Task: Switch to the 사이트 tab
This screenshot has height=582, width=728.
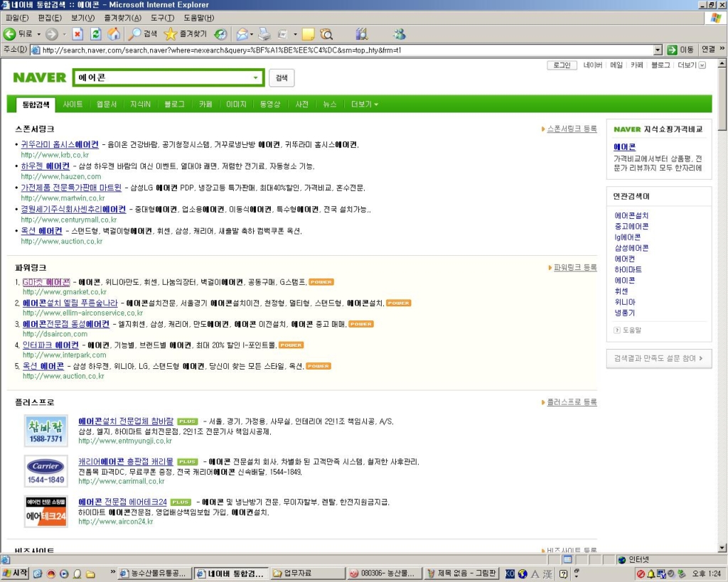Action: [x=73, y=104]
